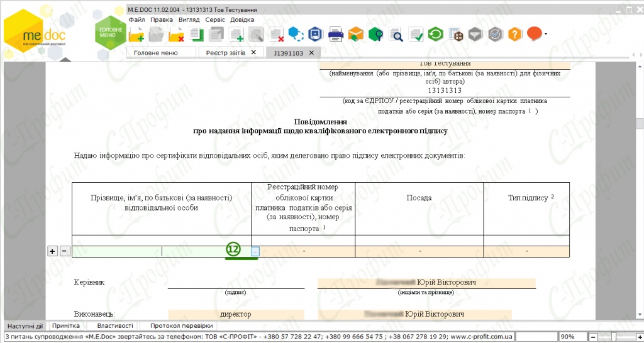Image resolution: width=644 pixels, height=343 pixels.
Task: Click the responsible person name input cell
Action: click(162, 251)
